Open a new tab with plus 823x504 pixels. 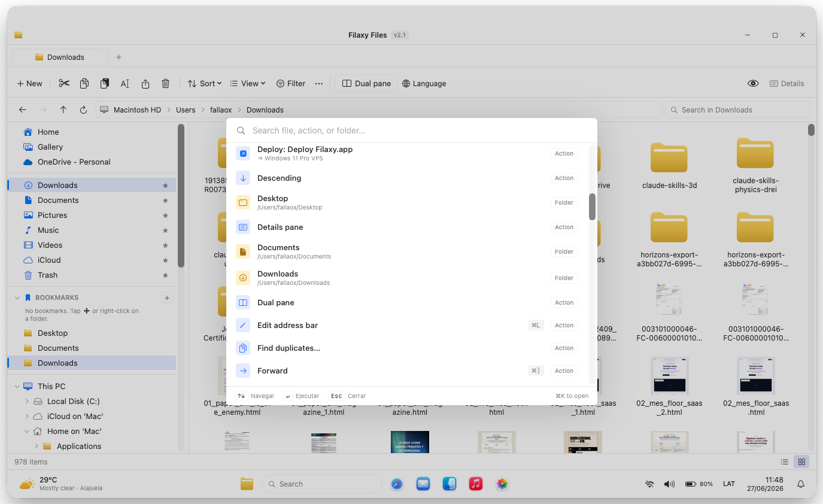point(119,57)
